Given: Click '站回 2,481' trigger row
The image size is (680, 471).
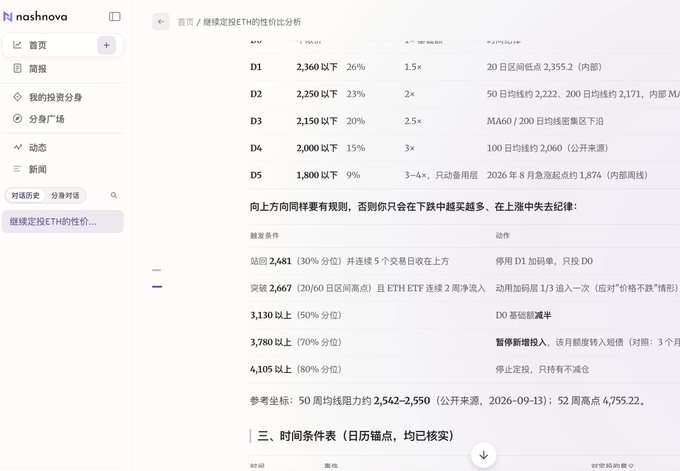Looking at the screenshot, I should point(349,261).
